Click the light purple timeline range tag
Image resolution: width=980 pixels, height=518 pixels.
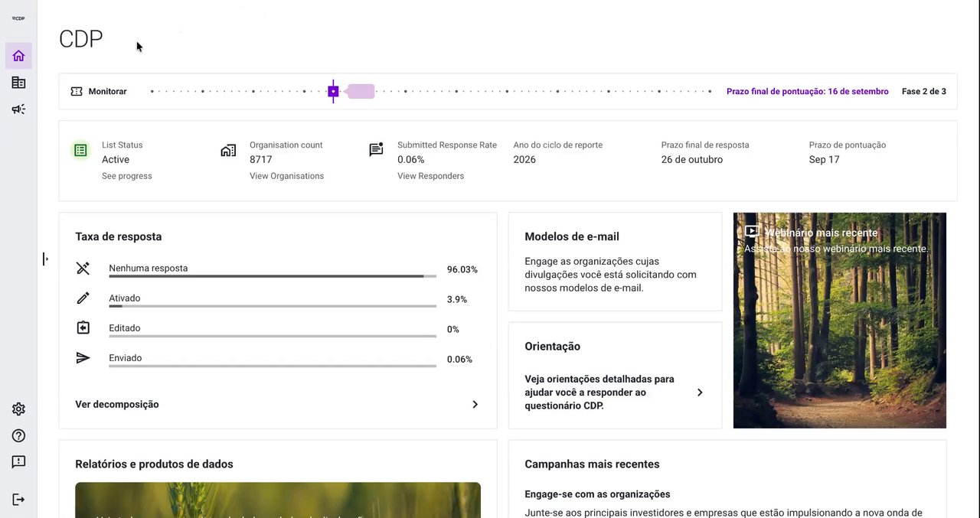tap(360, 92)
